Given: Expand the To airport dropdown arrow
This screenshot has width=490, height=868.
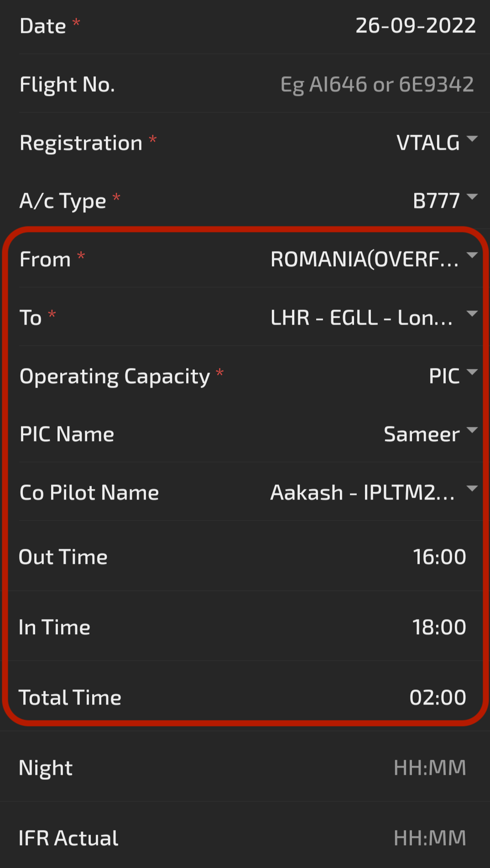Looking at the screenshot, I should tap(472, 313).
